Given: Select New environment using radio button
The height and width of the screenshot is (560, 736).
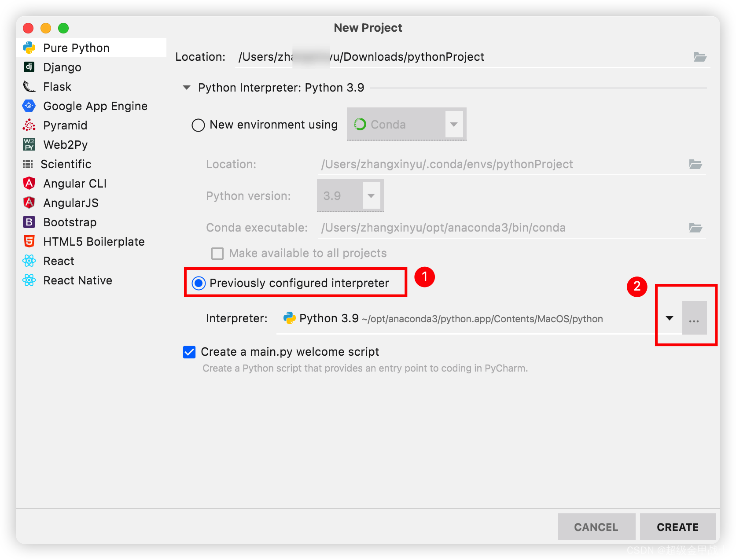Looking at the screenshot, I should tap(198, 125).
